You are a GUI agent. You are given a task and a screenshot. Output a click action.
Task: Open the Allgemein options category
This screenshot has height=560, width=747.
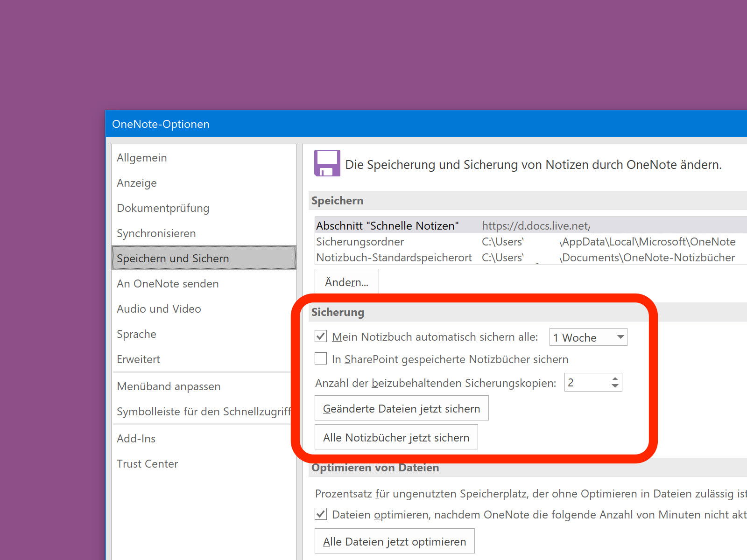point(204,158)
